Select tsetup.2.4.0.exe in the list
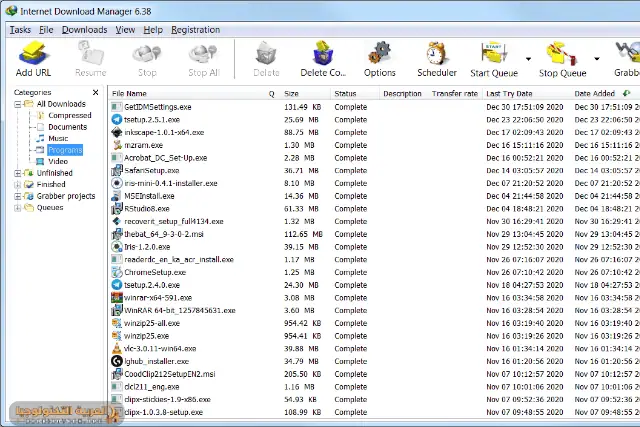This screenshot has width=640, height=427. click(152, 285)
